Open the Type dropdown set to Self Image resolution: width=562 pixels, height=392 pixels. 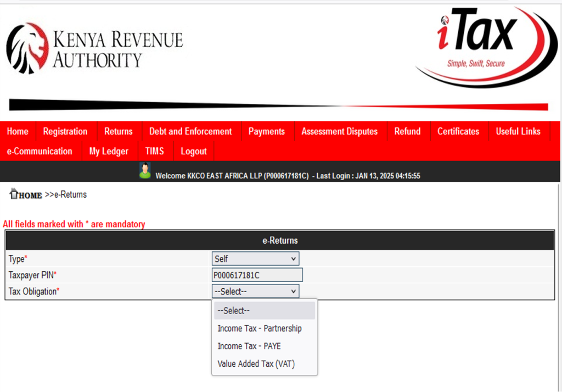[255, 259]
